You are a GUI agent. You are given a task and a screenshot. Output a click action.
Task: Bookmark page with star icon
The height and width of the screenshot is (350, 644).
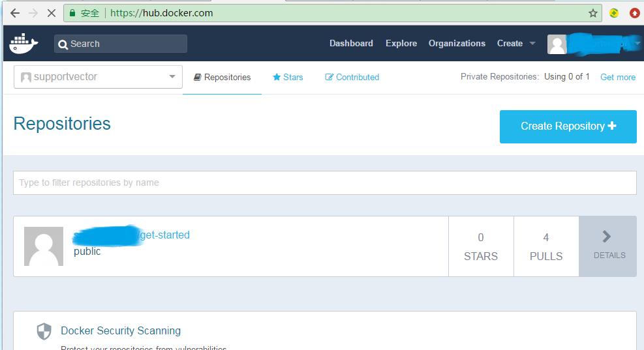(592, 13)
